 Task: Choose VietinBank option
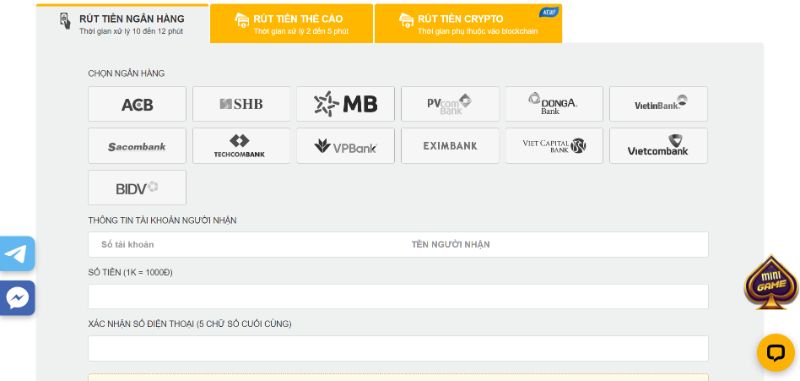click(658, 104)
